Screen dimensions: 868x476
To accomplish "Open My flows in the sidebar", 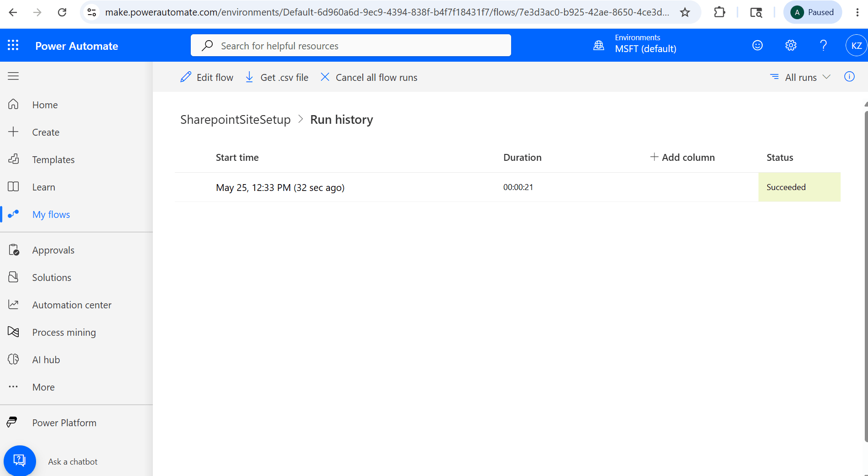I will [x=51, y=214].
